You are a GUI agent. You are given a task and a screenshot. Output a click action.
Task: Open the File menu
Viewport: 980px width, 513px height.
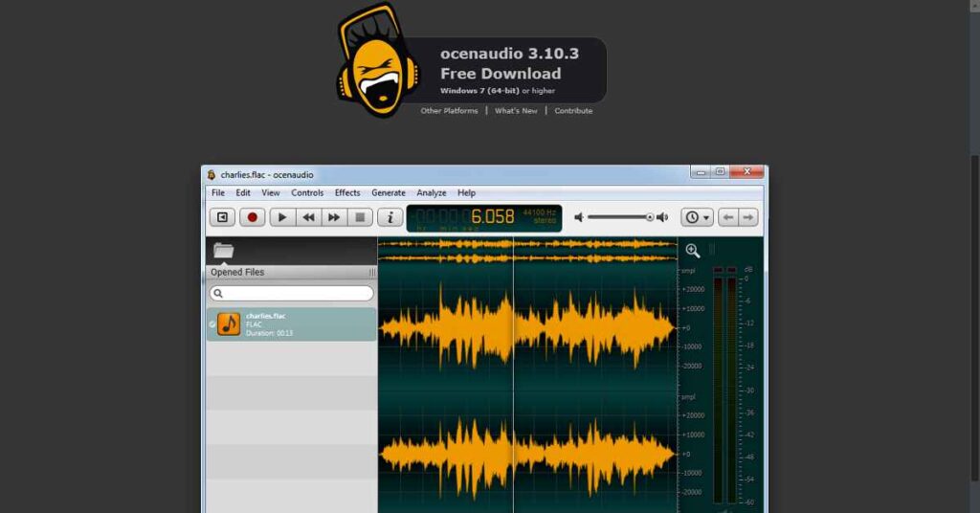(x=218, y=193)
